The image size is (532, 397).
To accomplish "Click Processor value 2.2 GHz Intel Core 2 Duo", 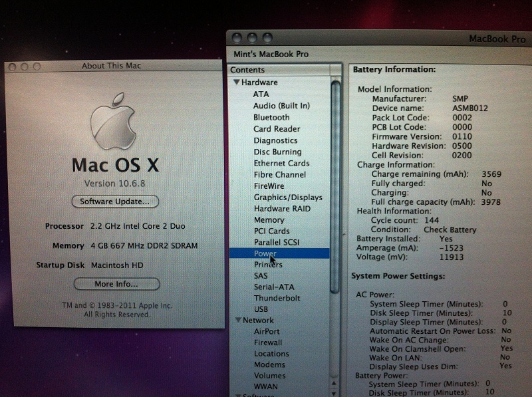I will tap(138, 226).
